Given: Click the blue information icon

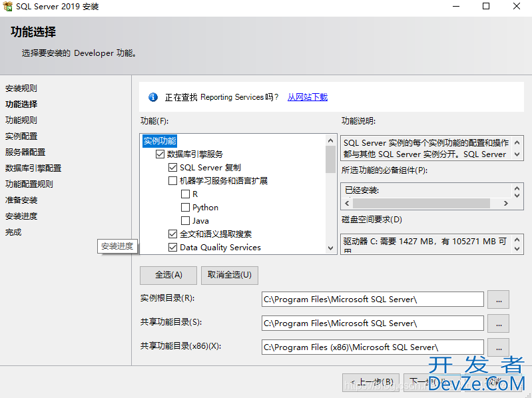Looking at the screenshot, I should 153,97.
